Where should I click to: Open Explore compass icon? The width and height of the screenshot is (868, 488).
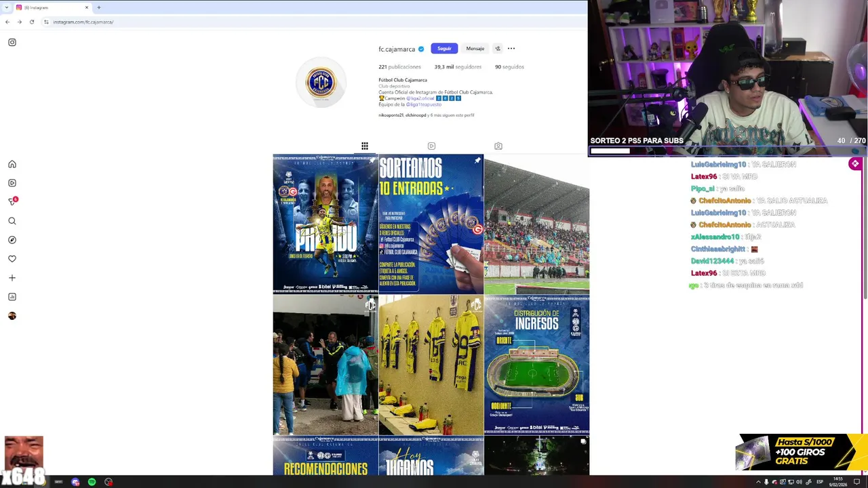12,240
